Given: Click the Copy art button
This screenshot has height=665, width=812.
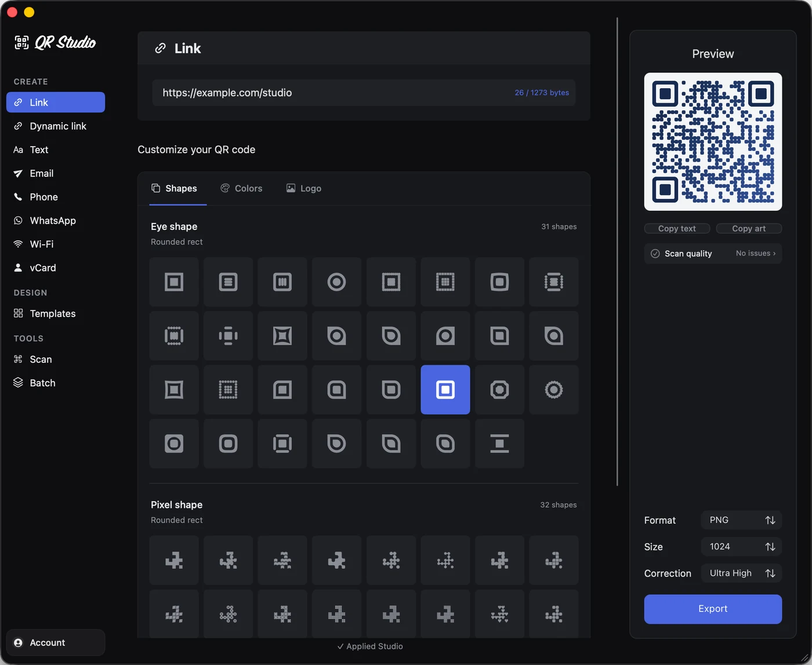Looking at the screenshot, I should (749, 229).
